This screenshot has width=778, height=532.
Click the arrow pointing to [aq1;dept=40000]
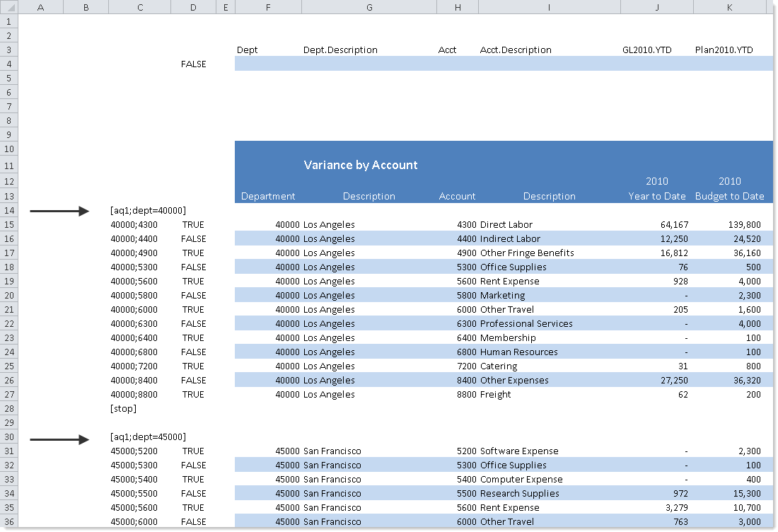[59, 211]
